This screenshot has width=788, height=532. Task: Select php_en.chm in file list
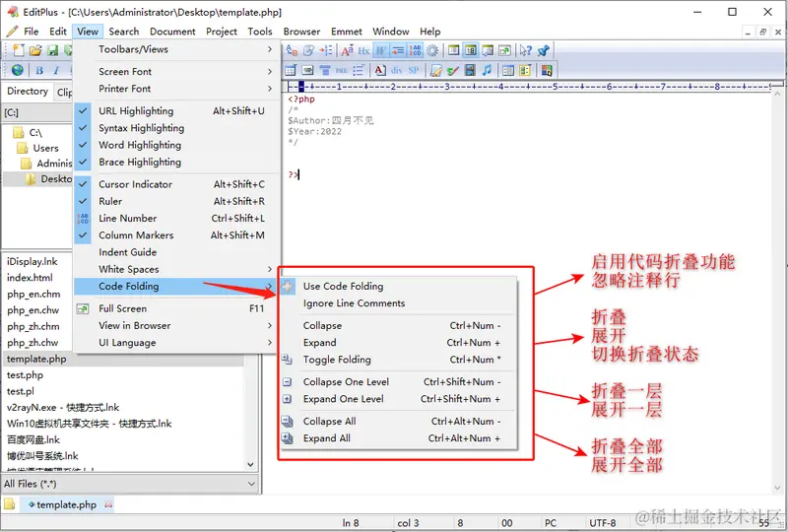point(33,295)
